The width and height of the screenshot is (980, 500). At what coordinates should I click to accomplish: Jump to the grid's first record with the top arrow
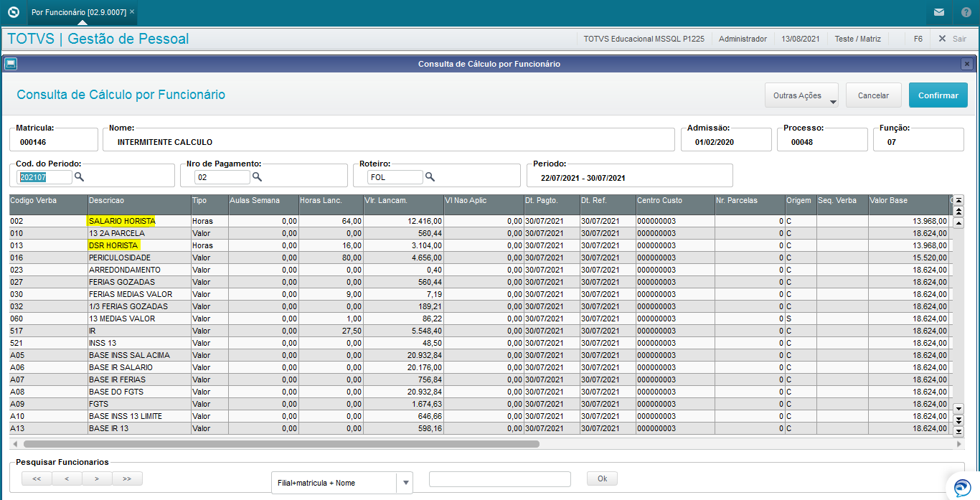coord(958,200)
